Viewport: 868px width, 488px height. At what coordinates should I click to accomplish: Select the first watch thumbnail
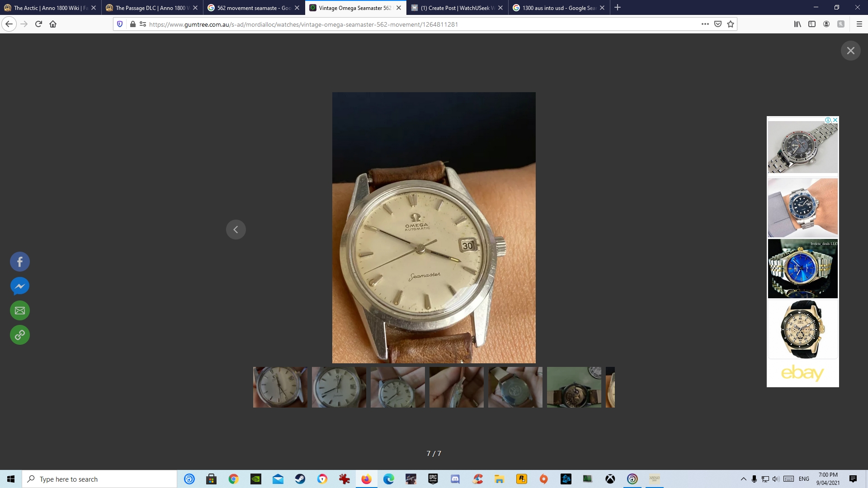pos(280,387)
